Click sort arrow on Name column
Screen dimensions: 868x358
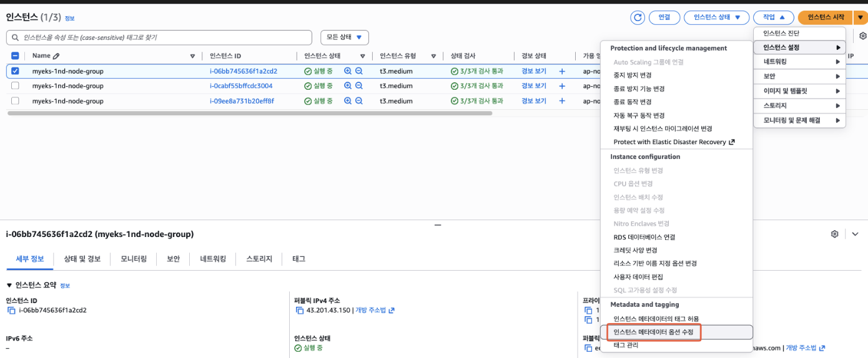pos(192,56)
